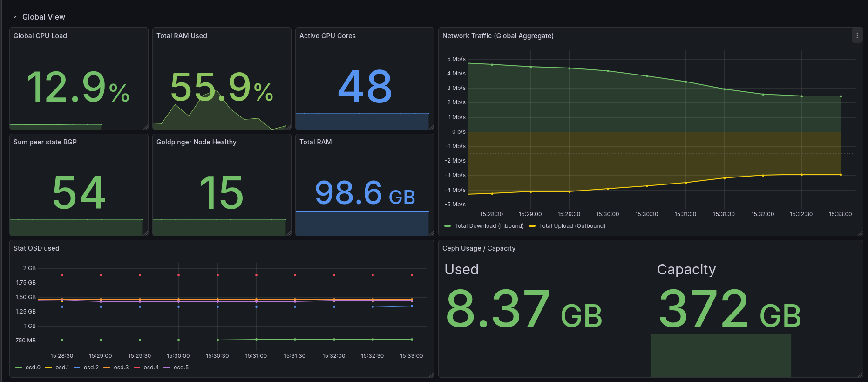The width and height of the screenshot is (868, 382).
Task: Toggle osd.0 series in the legend
Action: [33, 368]
